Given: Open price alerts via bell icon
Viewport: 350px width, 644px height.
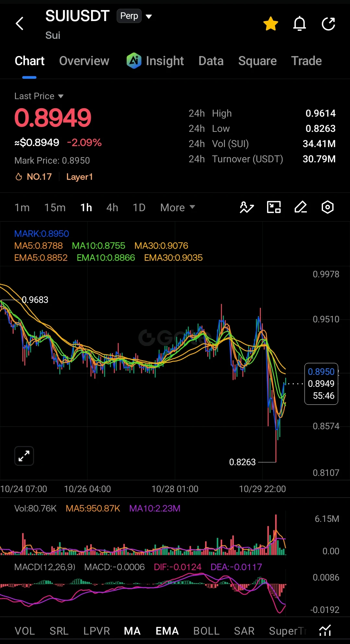Looking at the screenshot, I should pyautogui.click(x=299, y=24).
